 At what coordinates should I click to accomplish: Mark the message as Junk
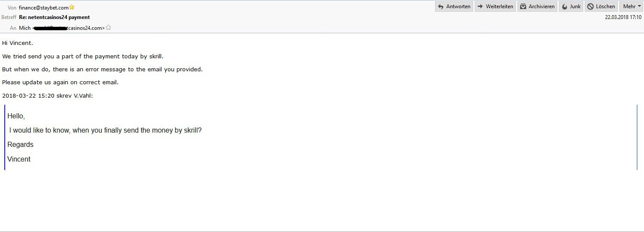[571, 6]
